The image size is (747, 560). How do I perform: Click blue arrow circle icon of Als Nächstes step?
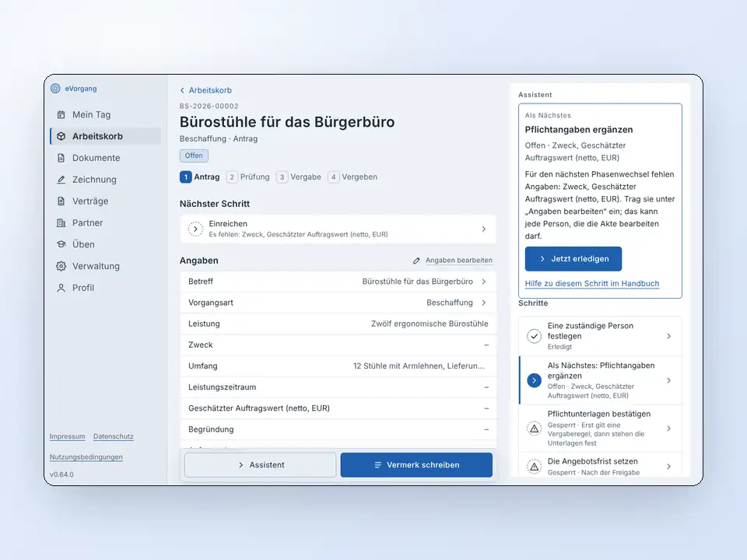(534, 380)
